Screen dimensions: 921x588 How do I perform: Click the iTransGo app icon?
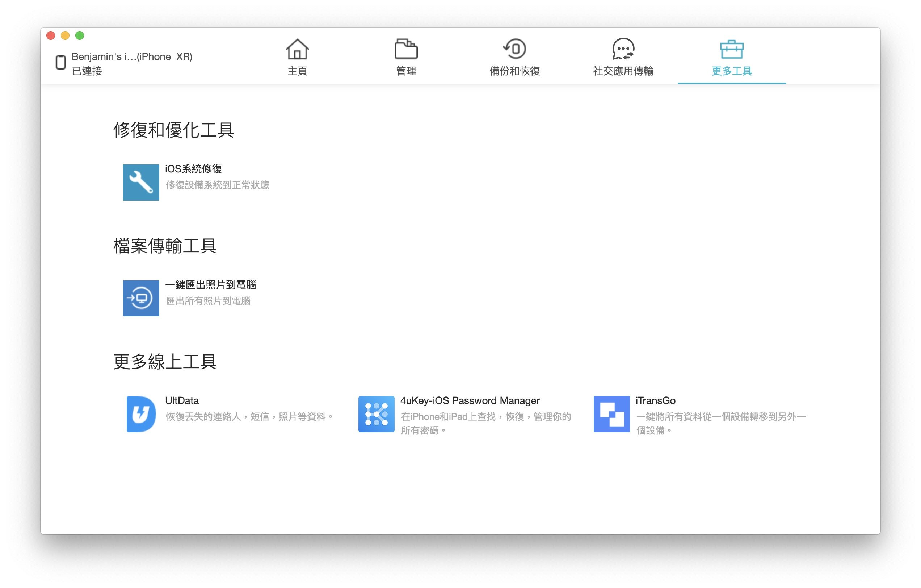click(x=611, y=414)
